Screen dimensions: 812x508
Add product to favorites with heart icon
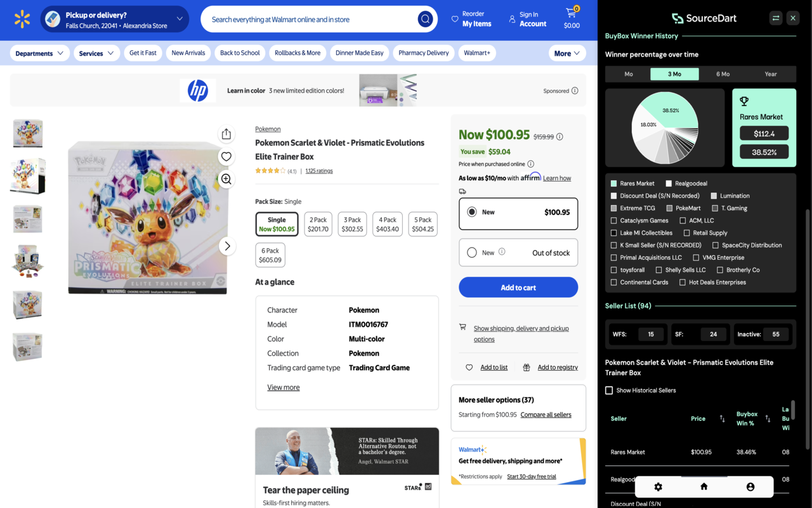click(226, 156)
